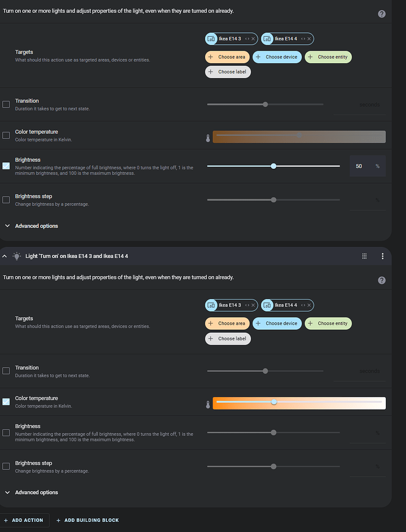Click the help icon in the second action block
Viewport: 406px width, 532px height.
pos(382,280)
